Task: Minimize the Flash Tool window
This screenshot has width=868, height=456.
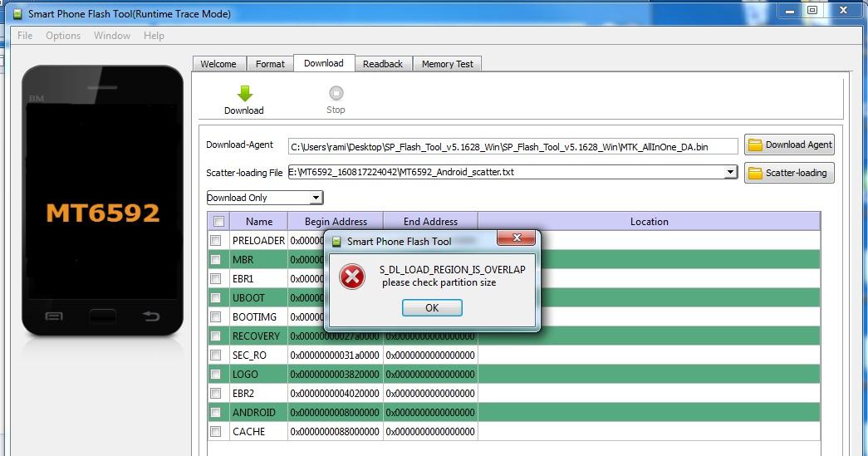Action: [x=789, y=11]
